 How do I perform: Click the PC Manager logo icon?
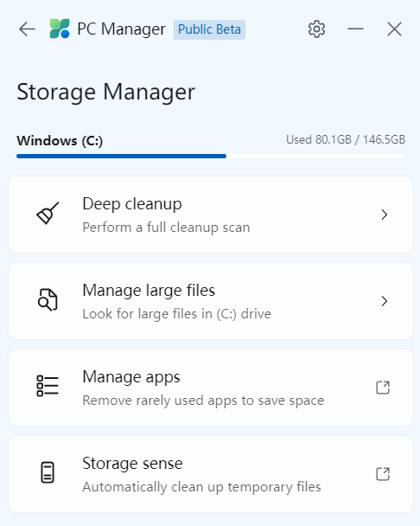pos(60,29)
